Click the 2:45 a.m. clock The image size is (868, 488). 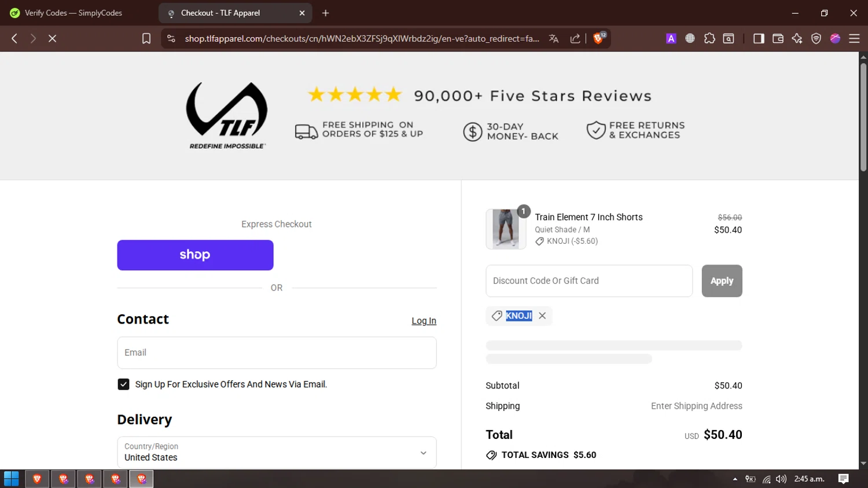(809, 479)
